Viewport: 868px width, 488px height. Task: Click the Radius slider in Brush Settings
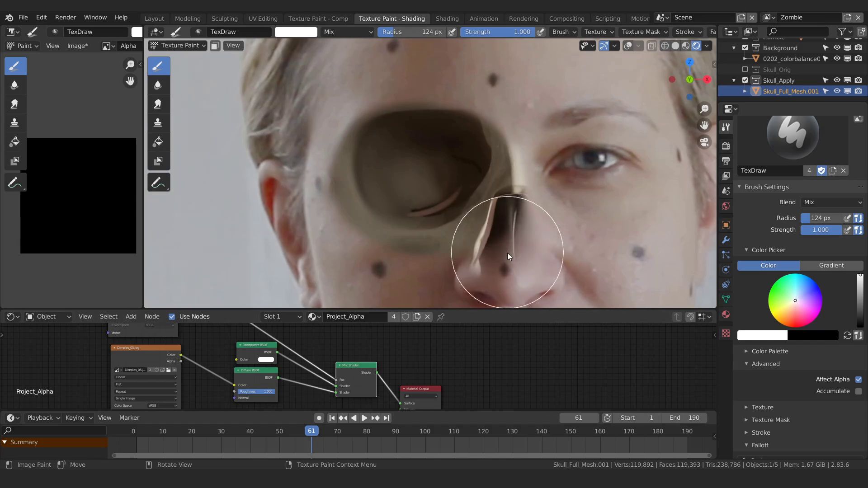pos(821,218)
